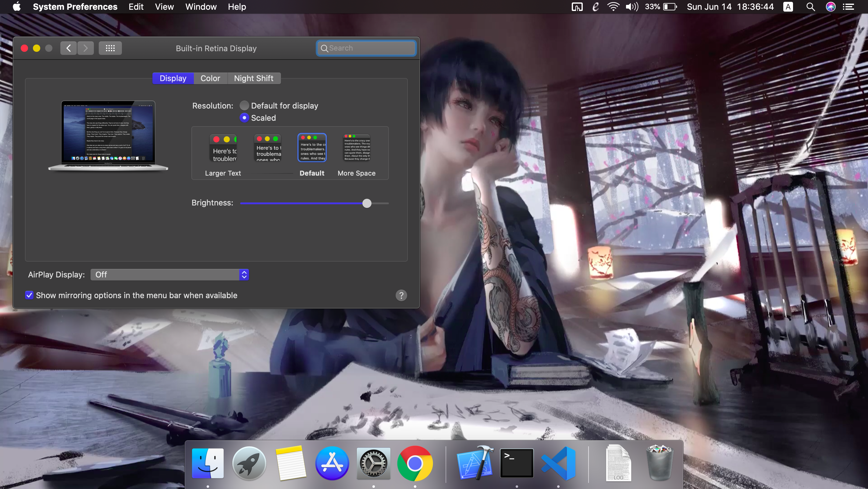This screenshot has width=868, height=489.
Task: Open Siri from the menu bar
Action: tap(830, 7)
